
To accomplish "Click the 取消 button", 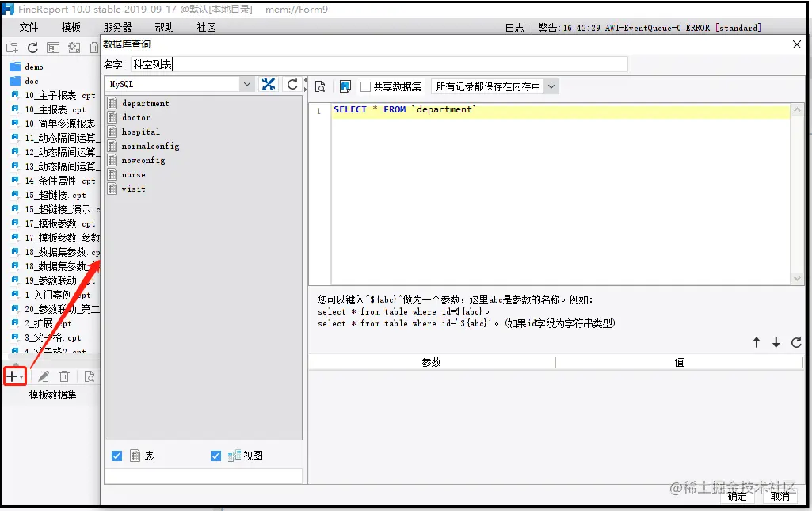I will (780, 496).
